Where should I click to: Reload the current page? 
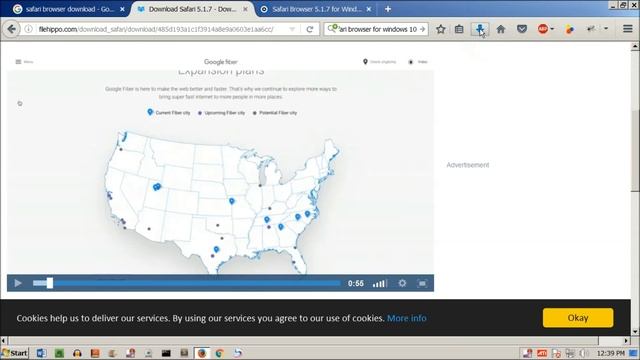point(310,29)
